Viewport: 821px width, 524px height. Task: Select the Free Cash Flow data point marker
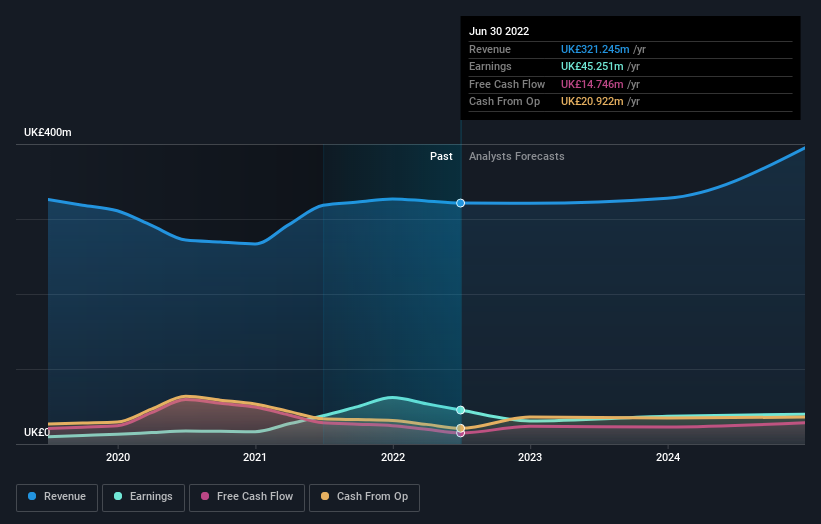460,433
